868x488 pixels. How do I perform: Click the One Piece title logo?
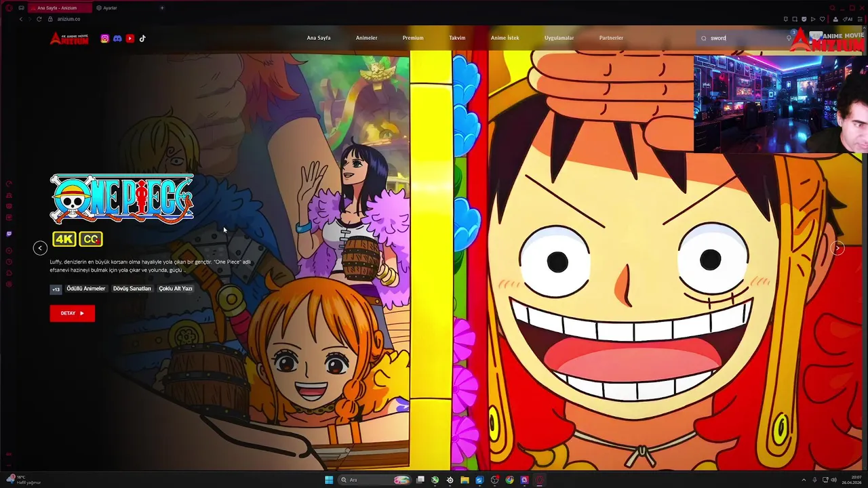click(122, 199)
